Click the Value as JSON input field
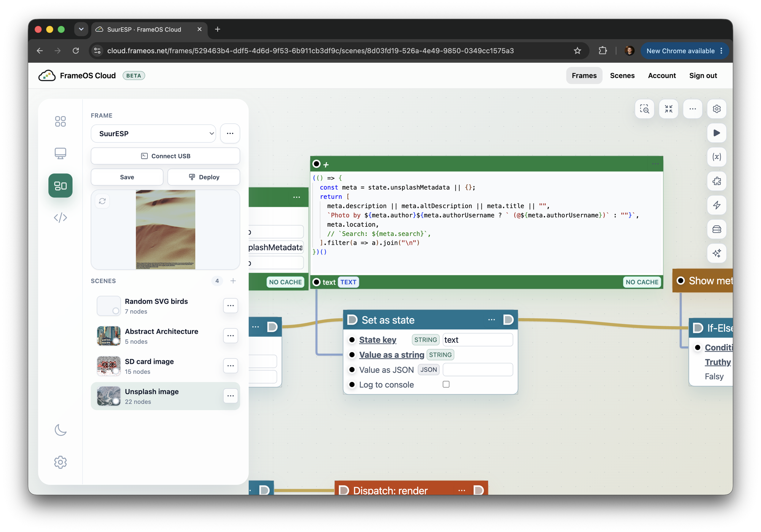Image resolution: width=761 pixels, height=532 pixels. point(478,370)
